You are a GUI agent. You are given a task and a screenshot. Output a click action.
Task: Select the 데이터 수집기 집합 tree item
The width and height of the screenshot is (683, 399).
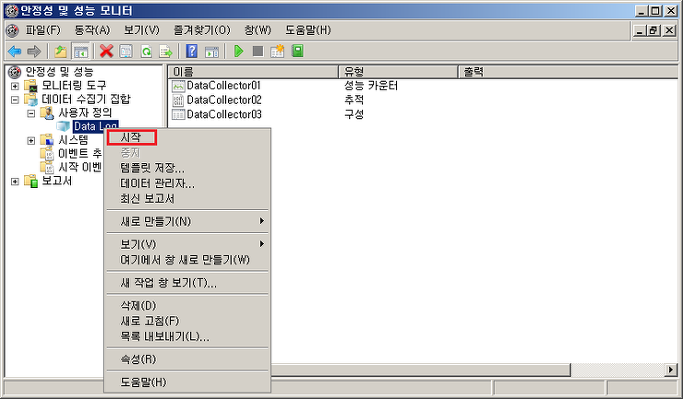click(86, 99)
